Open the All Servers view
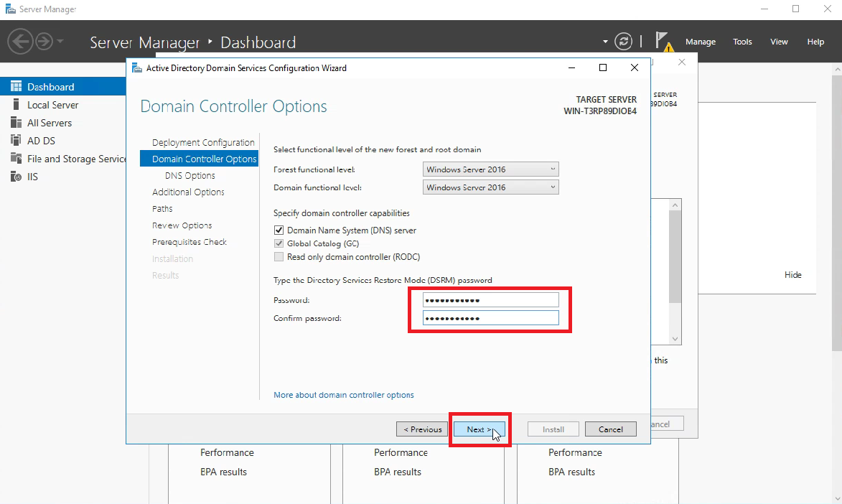The width and height of the screenshot is (842, 504). pyautogui.click(x=50, y=123)
